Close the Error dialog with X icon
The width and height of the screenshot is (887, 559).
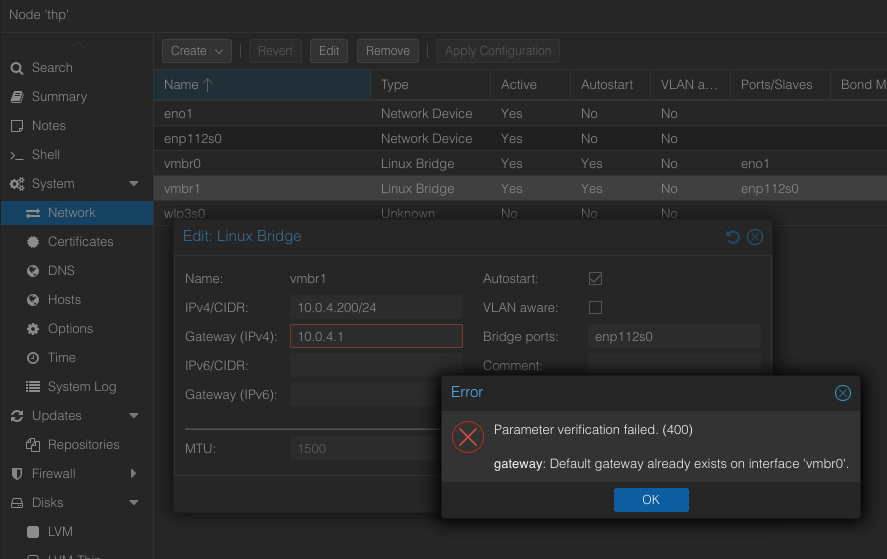(843, 393)
